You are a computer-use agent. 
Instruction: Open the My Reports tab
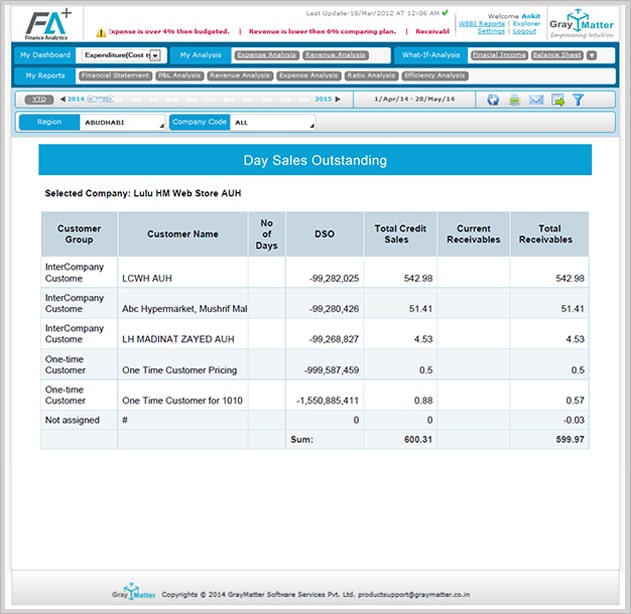pos(45,76)
